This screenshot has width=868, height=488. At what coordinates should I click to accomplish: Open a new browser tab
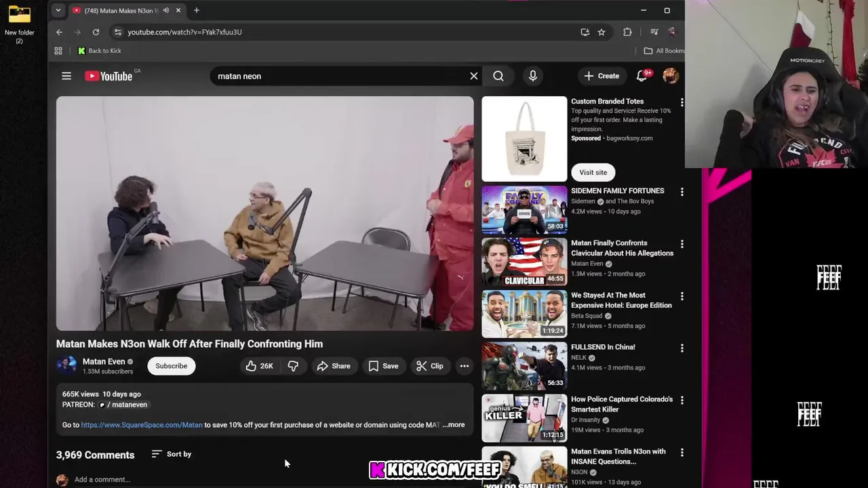(x=197, y=10)
